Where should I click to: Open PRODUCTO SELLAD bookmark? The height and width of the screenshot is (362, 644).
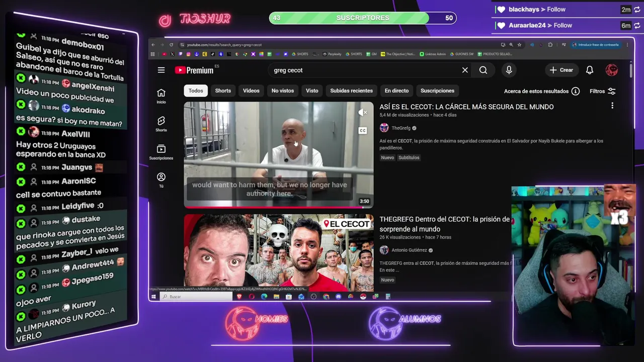(495, 54)
